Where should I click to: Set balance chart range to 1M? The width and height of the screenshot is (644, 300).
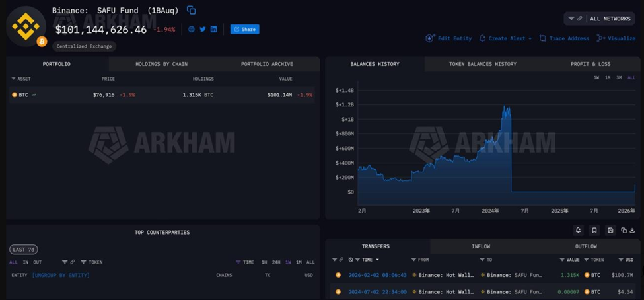(608, 78)
